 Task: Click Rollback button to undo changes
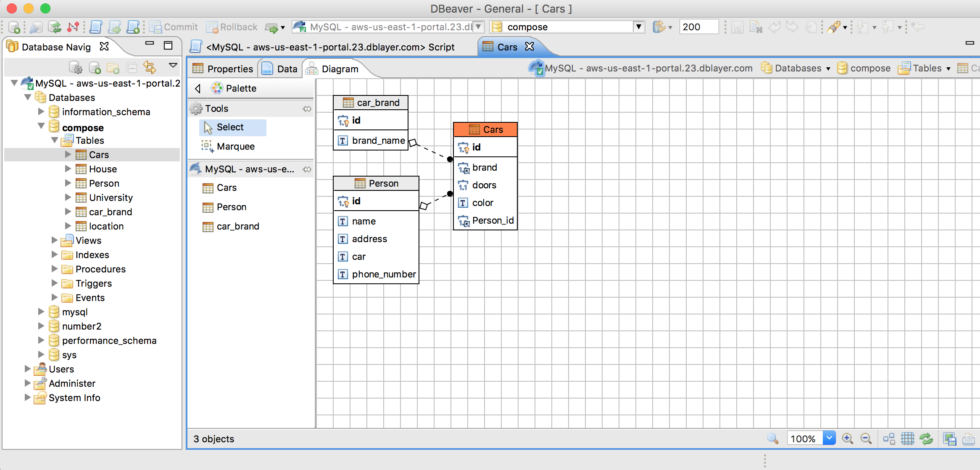(x=232, y=26)
